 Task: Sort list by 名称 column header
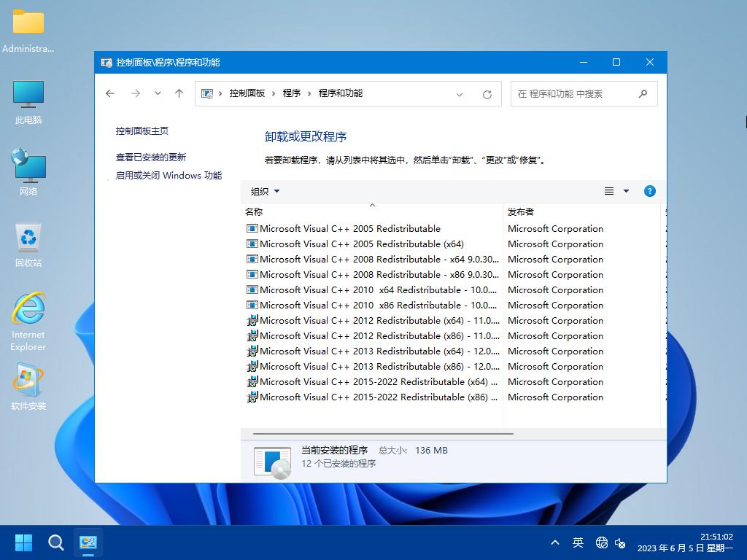(x=254, y=211)
